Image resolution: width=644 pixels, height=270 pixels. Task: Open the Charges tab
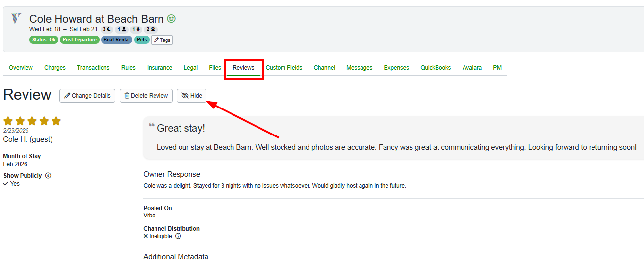pyautogui.click(x=55, y=68)
